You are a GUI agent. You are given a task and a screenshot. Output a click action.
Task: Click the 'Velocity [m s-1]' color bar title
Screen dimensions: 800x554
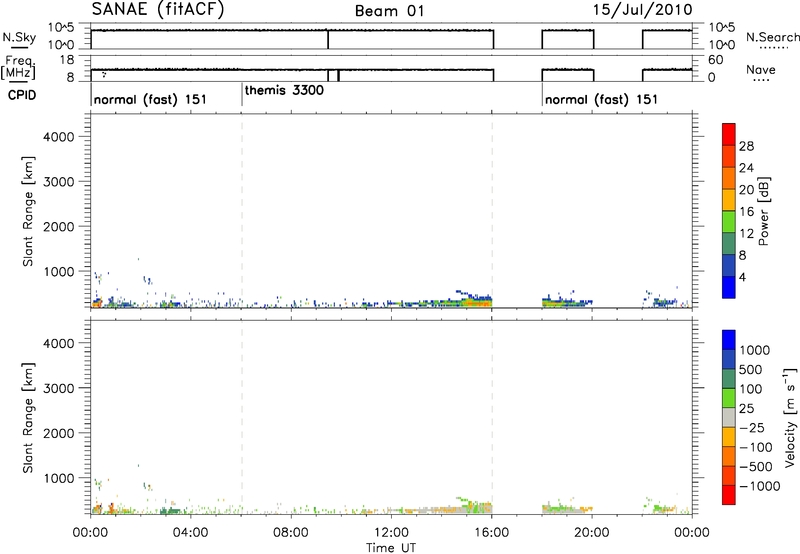790,417
